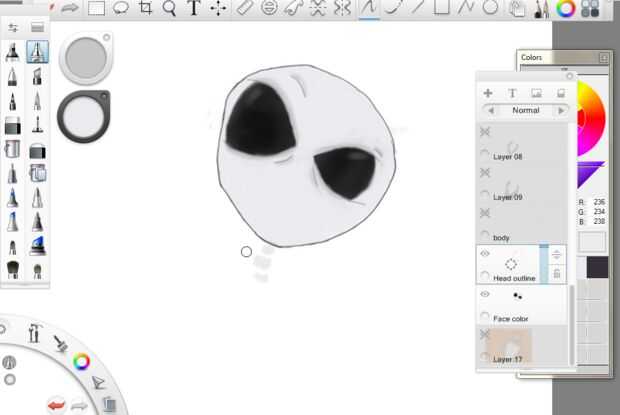Open lagoon tools menu icon
The image size is (620, 415).
[34, 333]
